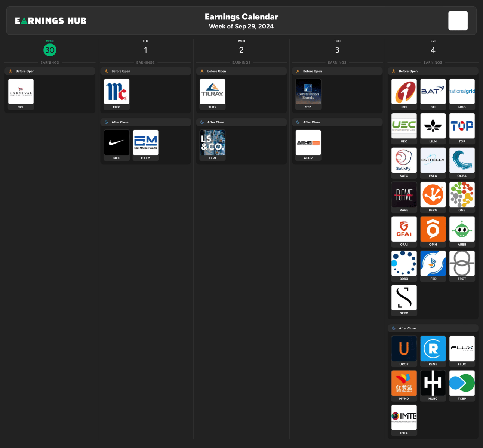Select the HUBC logo tile
The image size is (483, 448).
pyautogui.click(x=433, y=386)
